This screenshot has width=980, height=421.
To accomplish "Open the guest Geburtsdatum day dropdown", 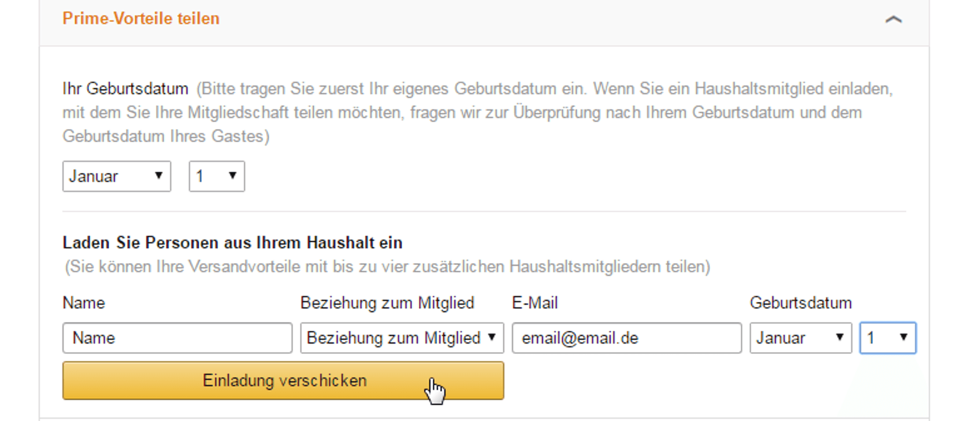I will click(x=888, y=338).
